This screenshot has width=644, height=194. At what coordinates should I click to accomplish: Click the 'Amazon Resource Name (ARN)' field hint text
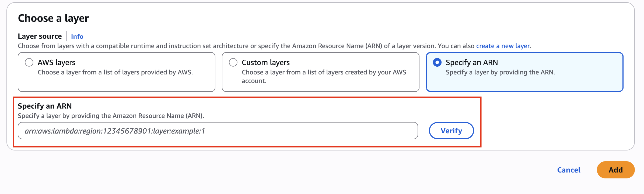(x=111, y=116)
